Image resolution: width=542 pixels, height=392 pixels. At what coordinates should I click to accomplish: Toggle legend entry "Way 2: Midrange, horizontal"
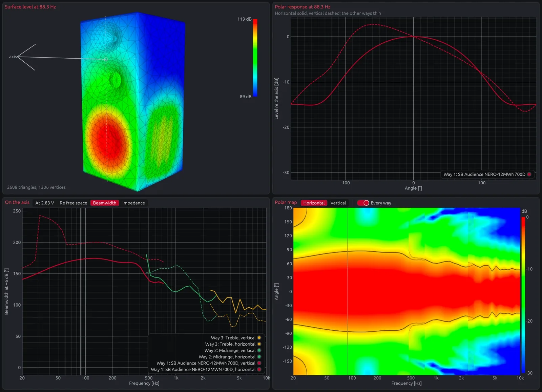(x=230, y=357)
